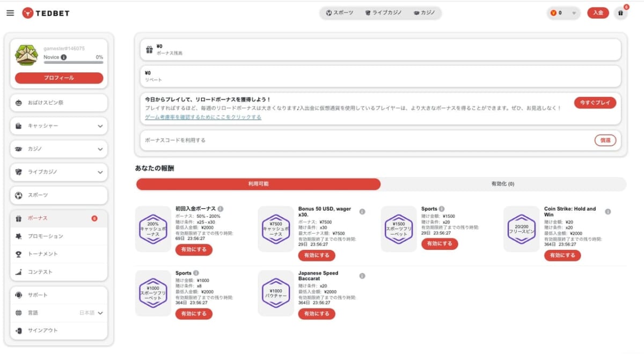The width and height of the screenshot is (644, 354).
Task: Expand the ライブカジノ sidebar section
Action: coord(58,172)
